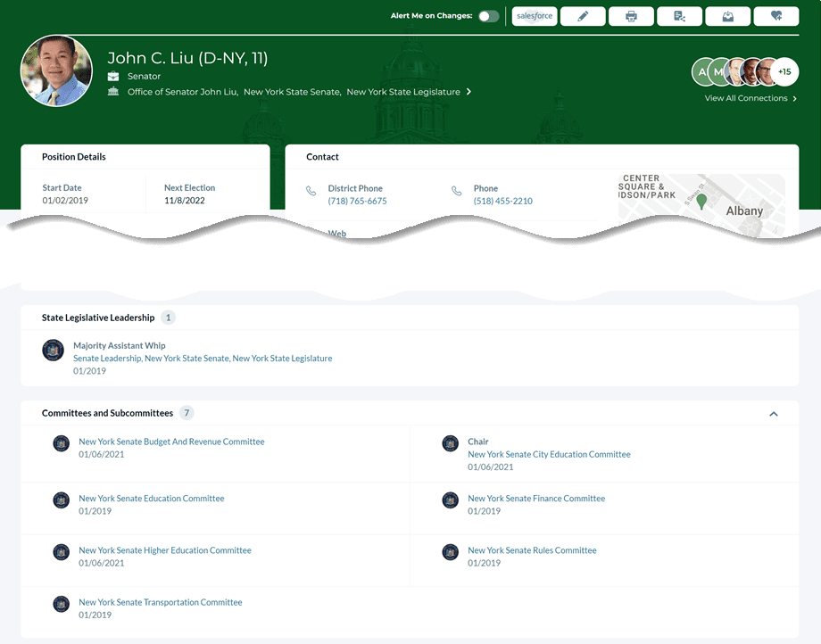Open the New York Senate Education Committee link

152,499
